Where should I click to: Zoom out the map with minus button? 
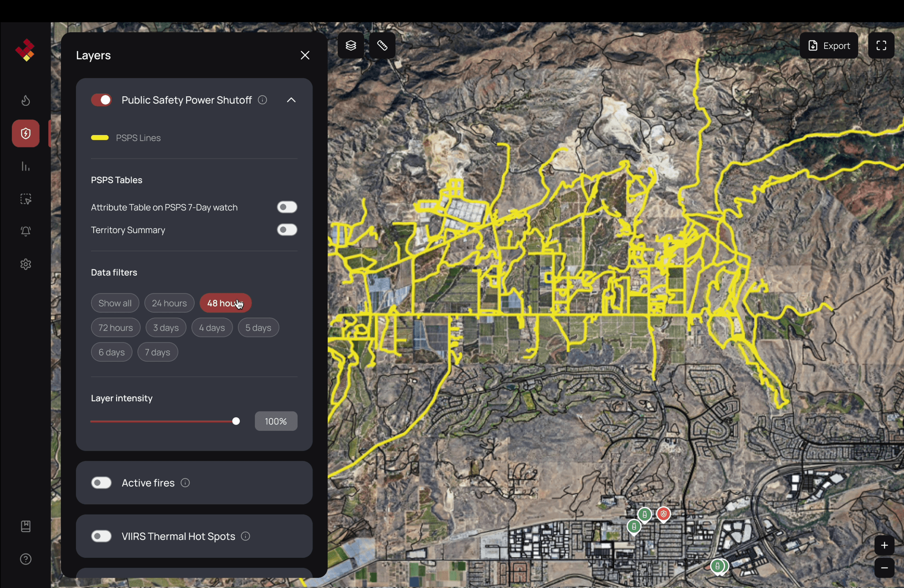click(884, 568)
